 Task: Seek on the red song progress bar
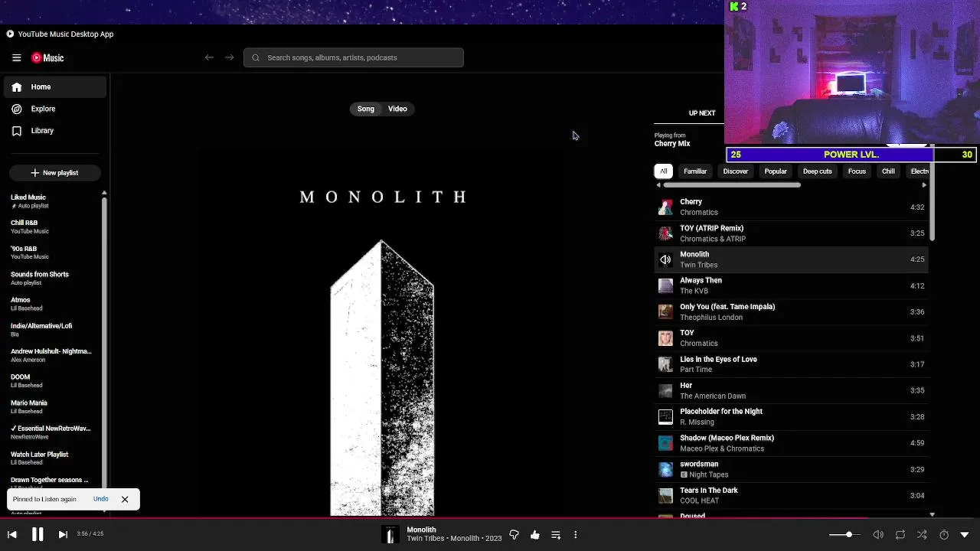[490, 518]
